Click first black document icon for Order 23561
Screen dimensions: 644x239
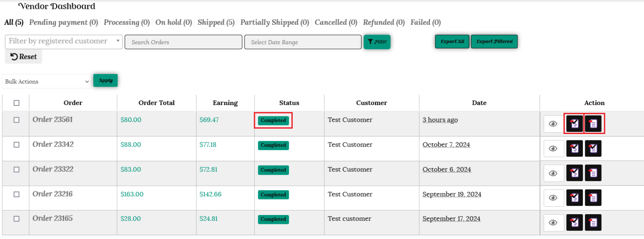pos(574,124)
